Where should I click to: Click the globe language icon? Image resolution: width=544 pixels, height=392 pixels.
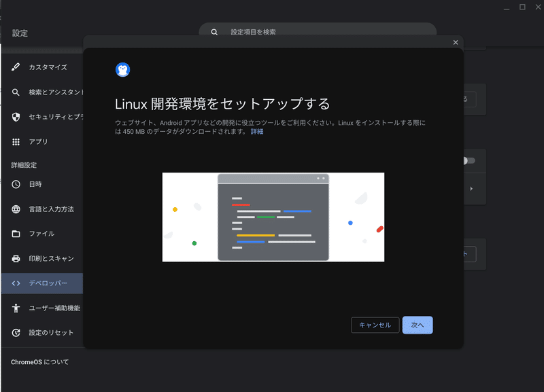[16, 209]
